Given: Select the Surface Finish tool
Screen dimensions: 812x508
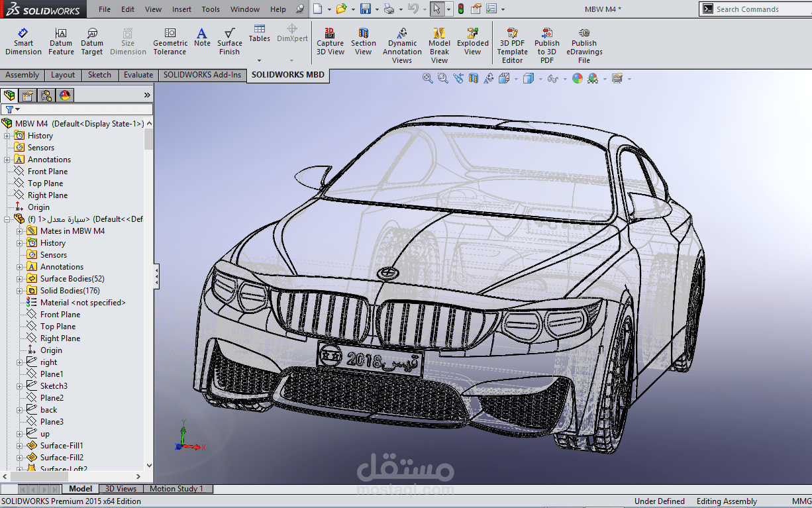Looking at the screenshot, I should 229,42.
